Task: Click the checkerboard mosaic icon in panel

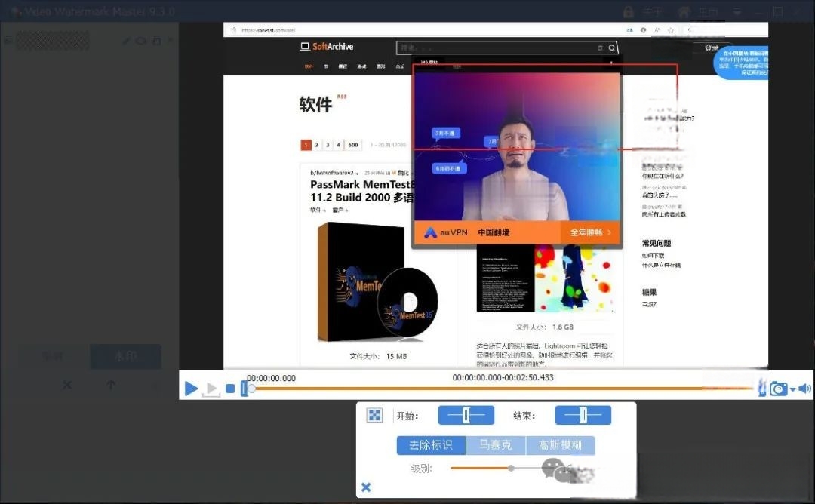Action: pyautogui.click(x=374, y=415)
